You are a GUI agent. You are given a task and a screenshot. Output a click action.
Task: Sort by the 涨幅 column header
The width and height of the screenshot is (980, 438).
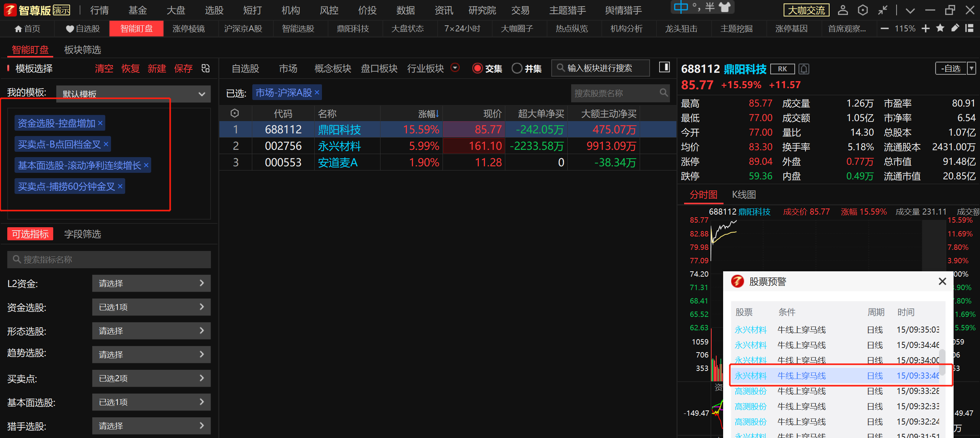click(x=428, y=114)
